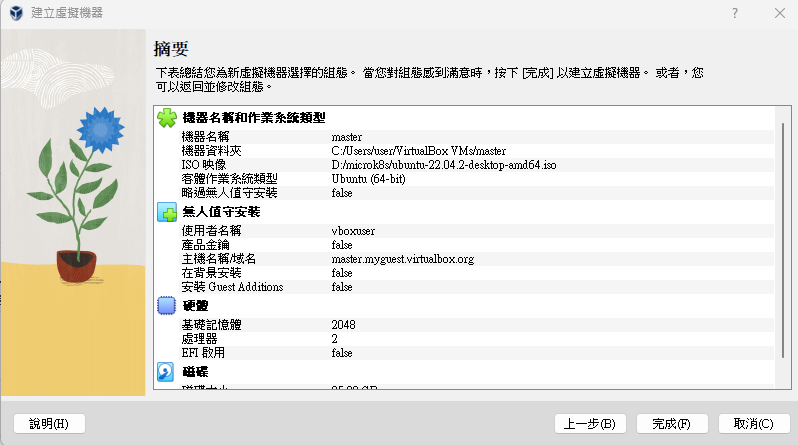Click the value Ubuntu (64-bit)
Image resolution: width=798 pixels, height=445 pixels.
(368, 179)
